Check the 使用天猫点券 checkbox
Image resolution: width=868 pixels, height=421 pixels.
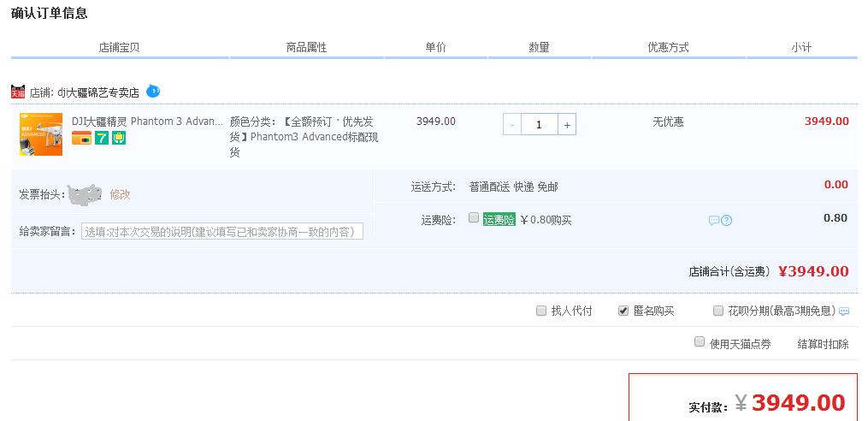coord(700,341)
